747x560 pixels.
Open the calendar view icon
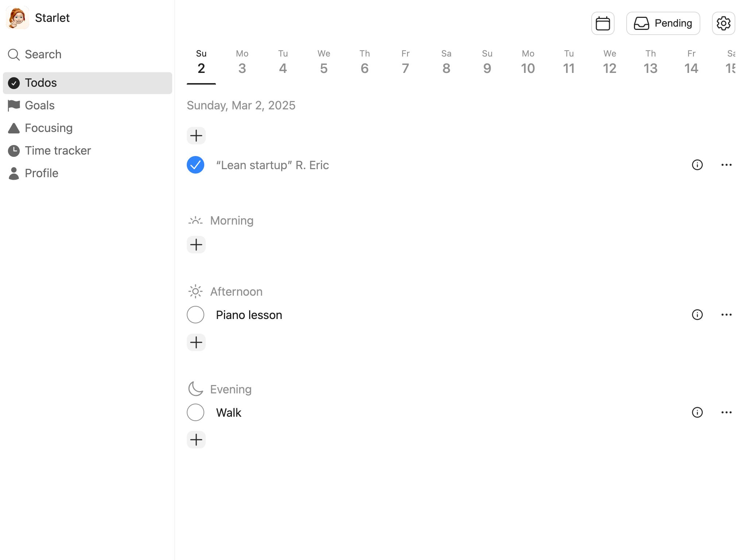[x=603, y=23]
